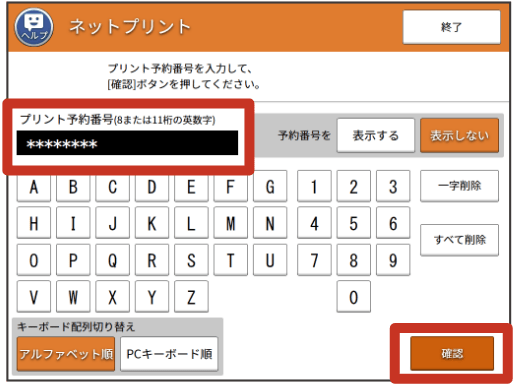Tap the letter J key

[112, 223]
